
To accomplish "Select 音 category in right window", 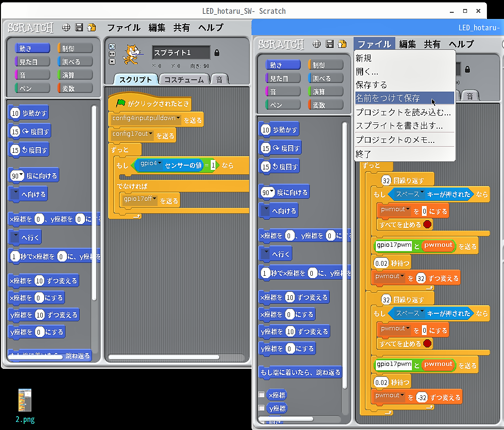I will pyautogui.click(x=283, y=92).
